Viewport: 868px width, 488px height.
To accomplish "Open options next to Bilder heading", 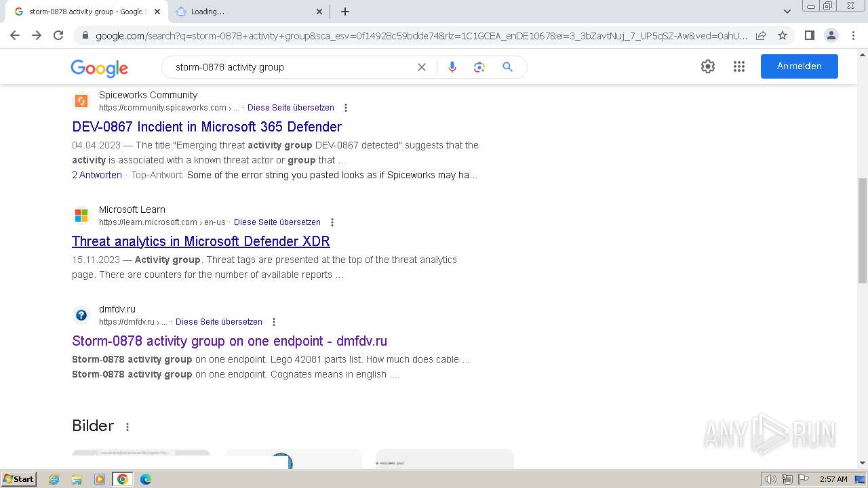I will (127, 426).
